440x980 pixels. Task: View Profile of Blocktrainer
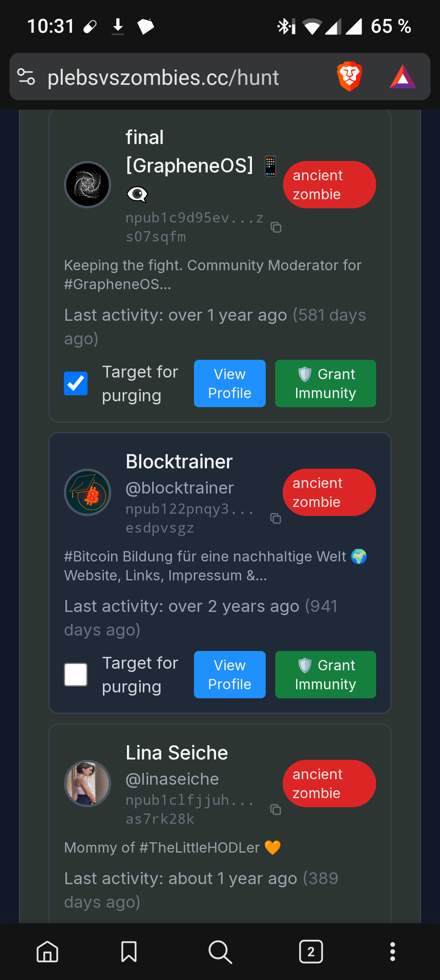click(x=229, y=675)
